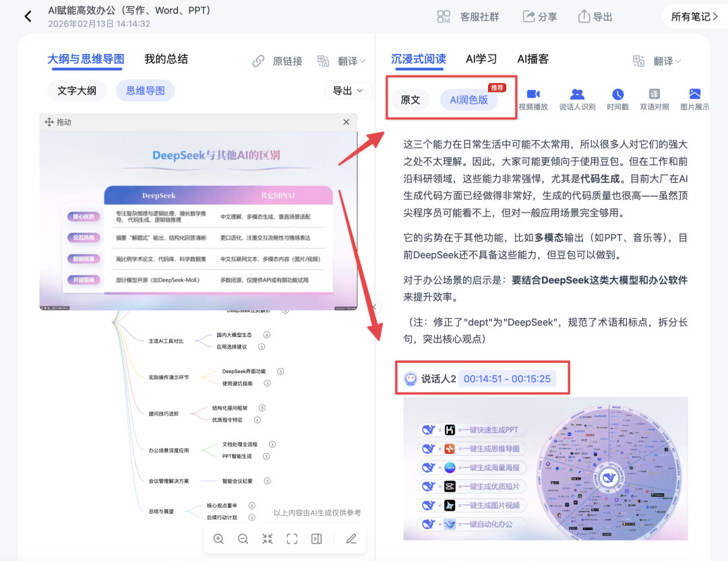Toggle 图片展示 image display
728x561 pixels.
click(x=694, y=99)
